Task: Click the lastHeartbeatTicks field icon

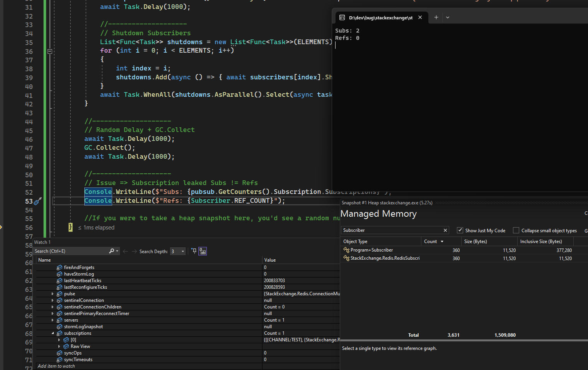Action: pyautogui.click(x=60, y=281)
